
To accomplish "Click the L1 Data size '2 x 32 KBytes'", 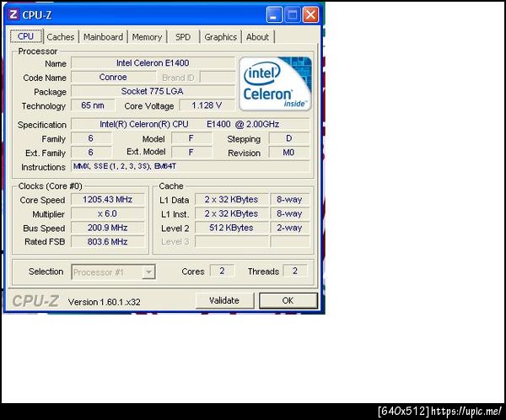I will coord(231,200).
